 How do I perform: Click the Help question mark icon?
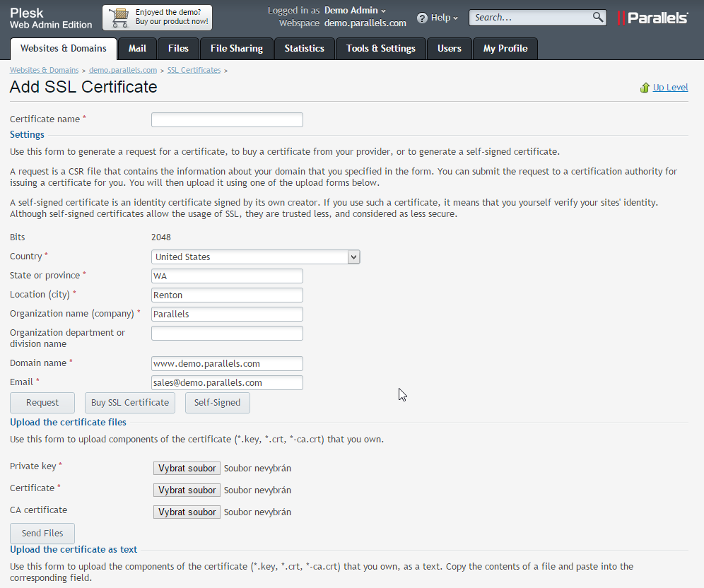422,18
